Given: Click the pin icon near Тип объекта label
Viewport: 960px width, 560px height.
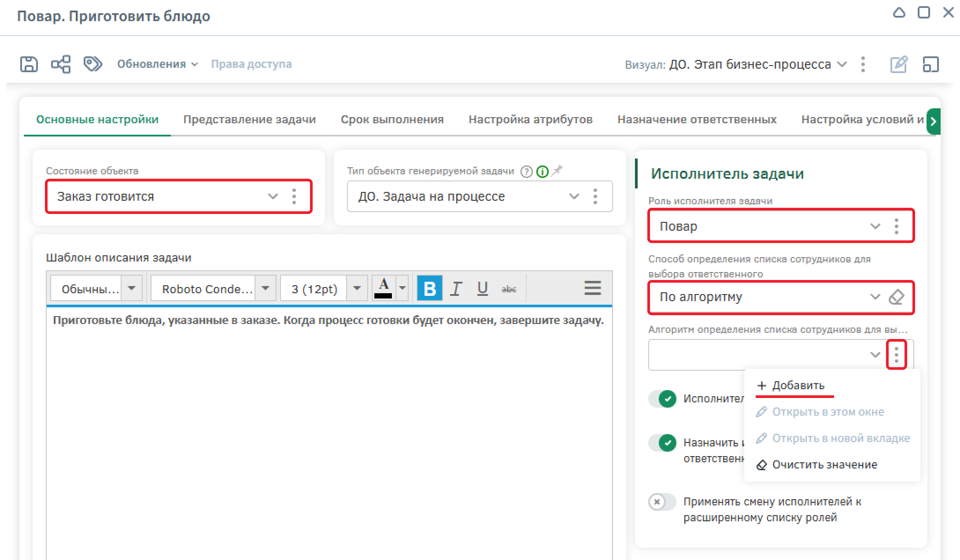Looking at the screenshot, I should (x=557, y=171).
